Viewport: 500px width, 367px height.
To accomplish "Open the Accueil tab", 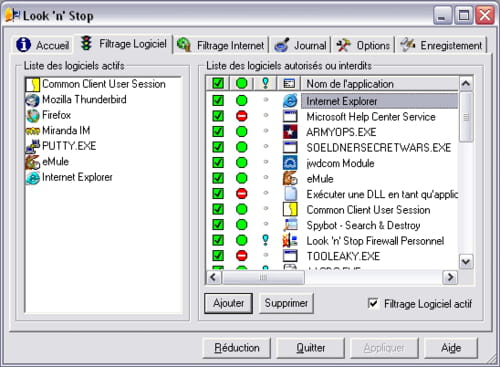I will pyautogui.click(x=43, y=45).
